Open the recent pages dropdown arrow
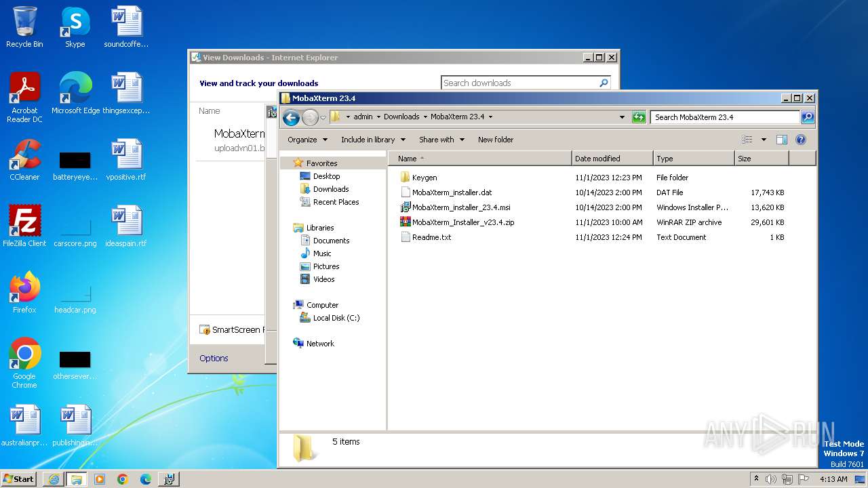This screenshot has height=488, width=868. (x=323, y=117)
